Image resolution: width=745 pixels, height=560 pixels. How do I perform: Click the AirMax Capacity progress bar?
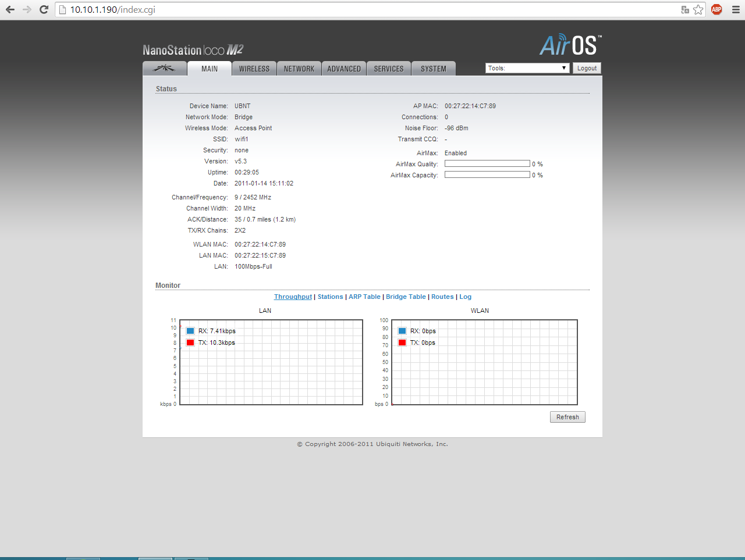(x=487, y=175)
